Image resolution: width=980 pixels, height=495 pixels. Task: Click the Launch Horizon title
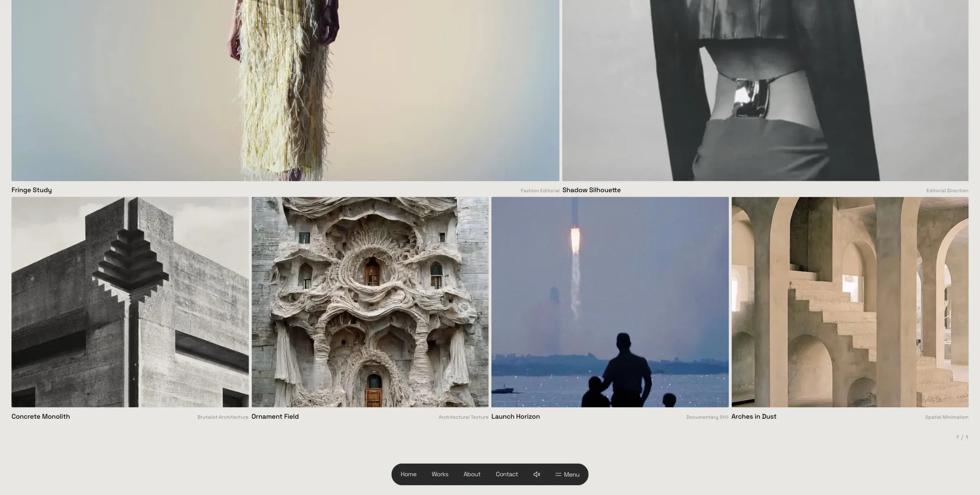(515, 417)
